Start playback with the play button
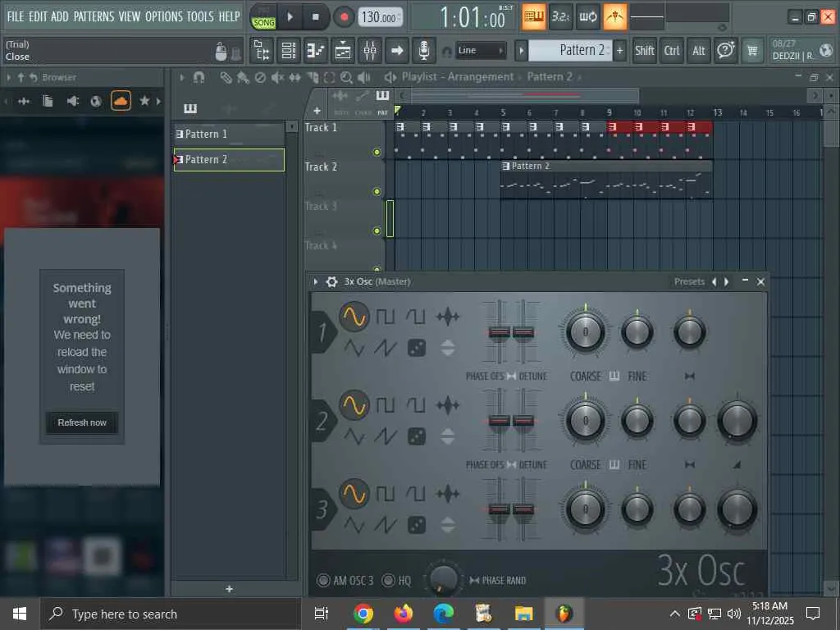Screen dimensions: 840x630 point(290,17)
